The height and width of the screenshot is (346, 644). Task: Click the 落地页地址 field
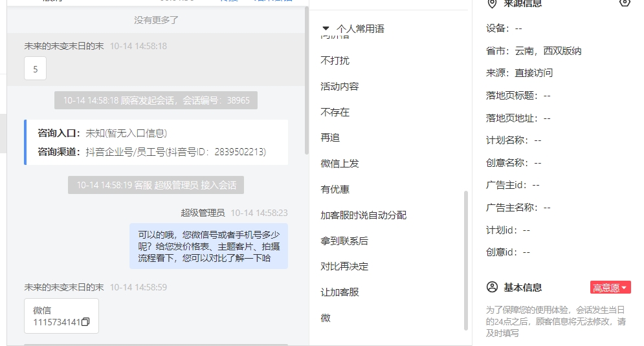coord(518,118)
